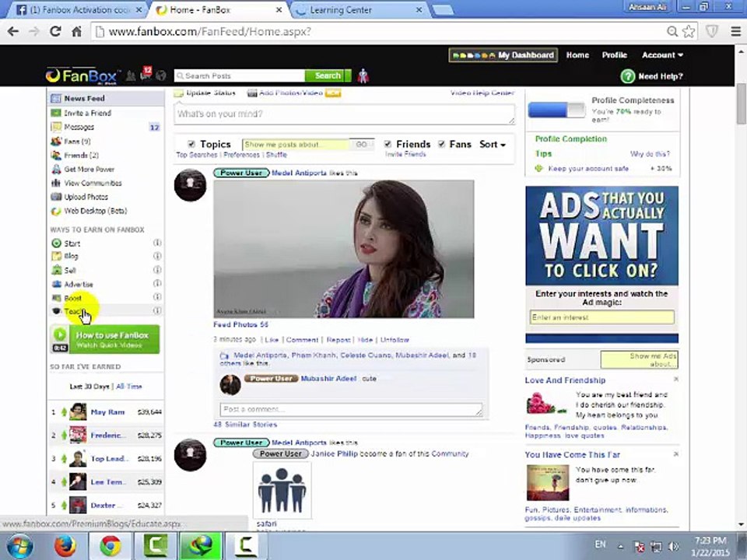Click the volume icon in system tray
Screen dimensions: 747x560
674,546
